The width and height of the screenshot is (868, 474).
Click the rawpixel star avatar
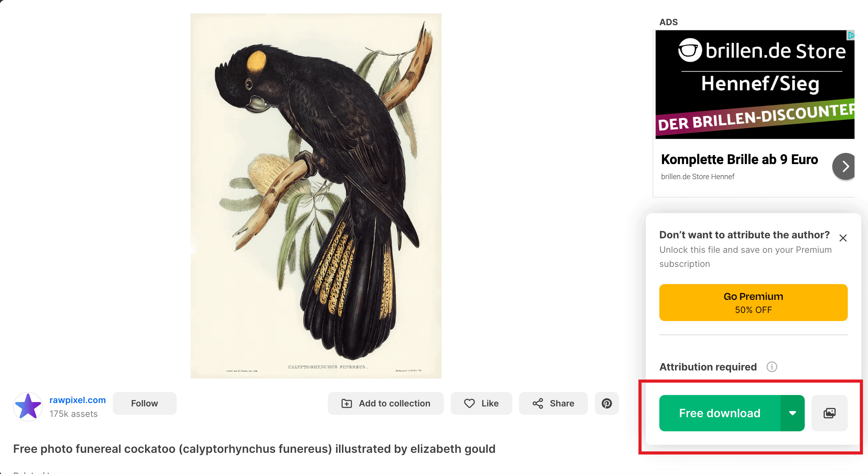pos(28,407)
